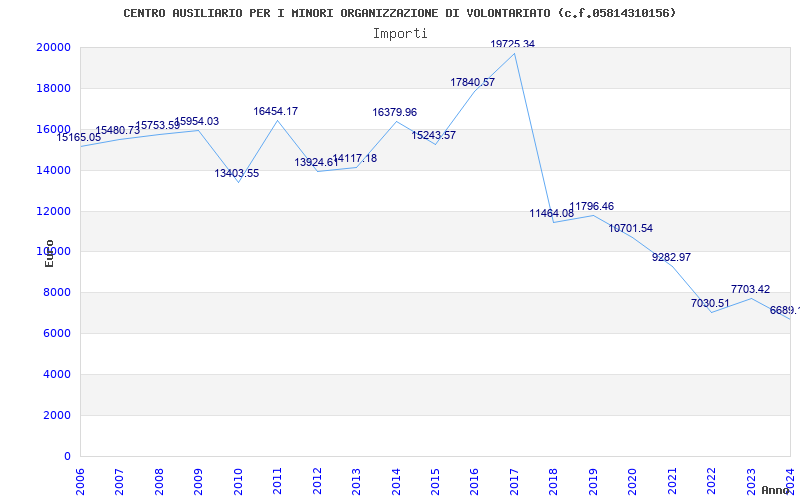Click x-axis year label 2023
This screenshot has width=800, height=500.
[x=752, y=481]
